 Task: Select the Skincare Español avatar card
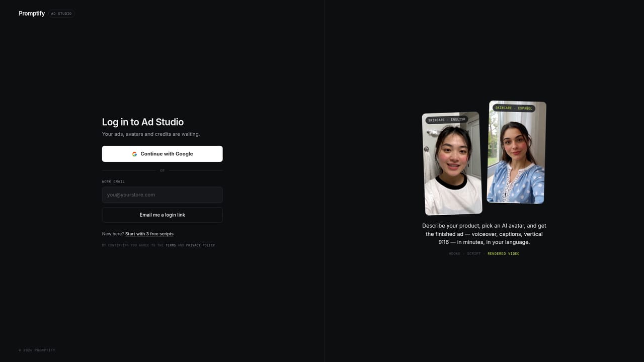517,152
